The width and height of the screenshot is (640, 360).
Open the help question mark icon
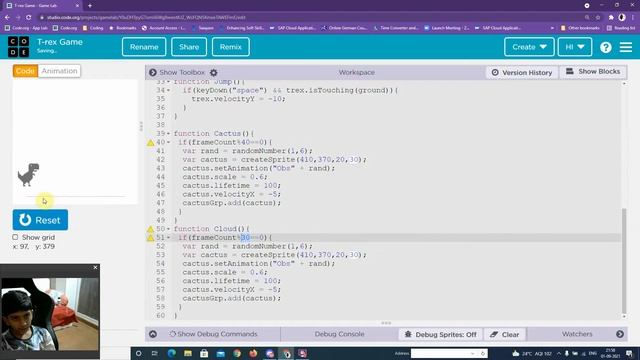point(606,47)
